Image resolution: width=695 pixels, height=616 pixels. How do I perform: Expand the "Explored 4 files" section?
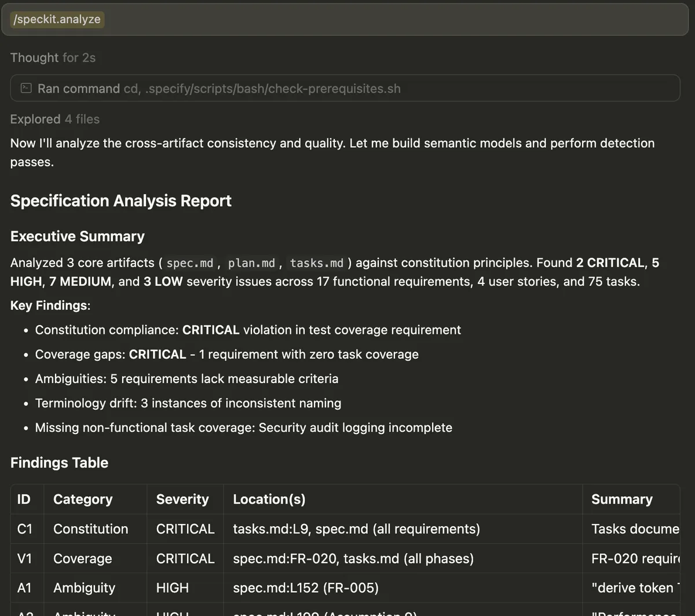(54, 119)
